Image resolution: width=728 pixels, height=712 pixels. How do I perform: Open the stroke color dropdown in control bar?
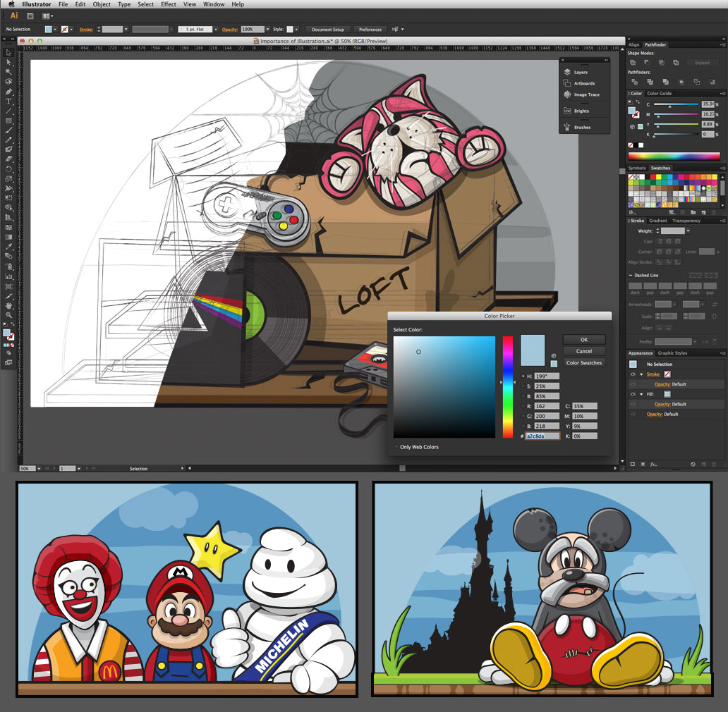click(x=71, y=30)
